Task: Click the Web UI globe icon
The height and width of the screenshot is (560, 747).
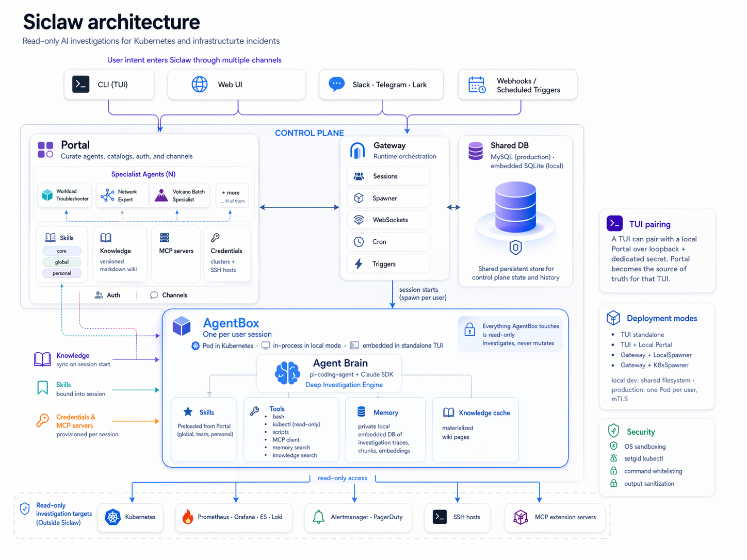Action: 200,84
